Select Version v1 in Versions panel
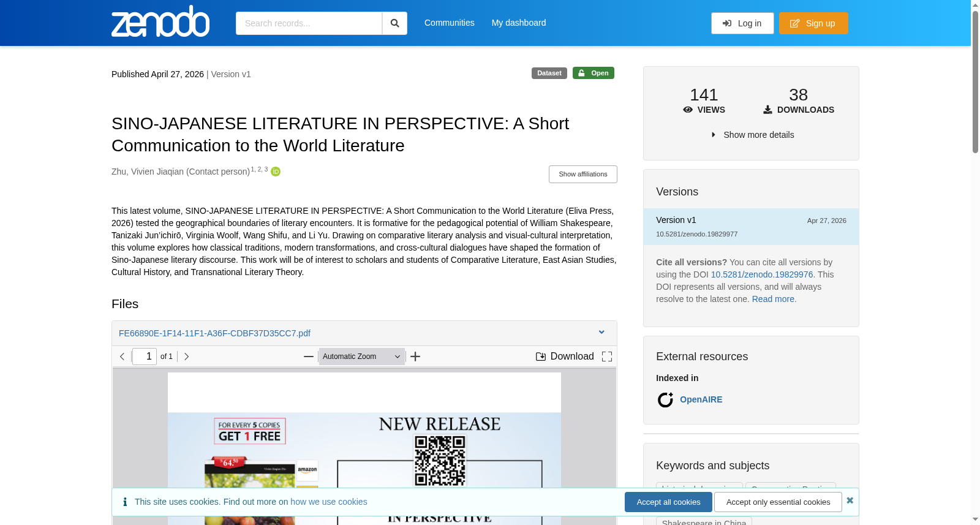Screen dimensions: 980x525 coord(751,227)
